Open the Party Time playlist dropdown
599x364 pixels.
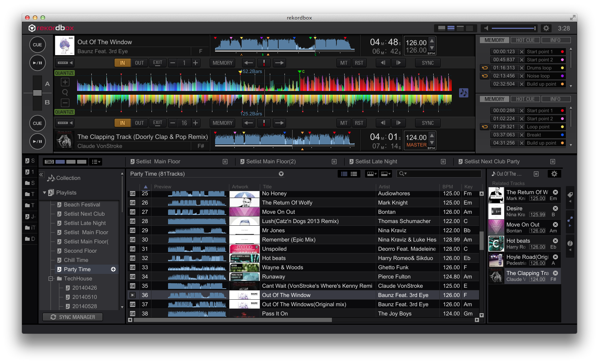pyautogui.click(x=281, y=174)
